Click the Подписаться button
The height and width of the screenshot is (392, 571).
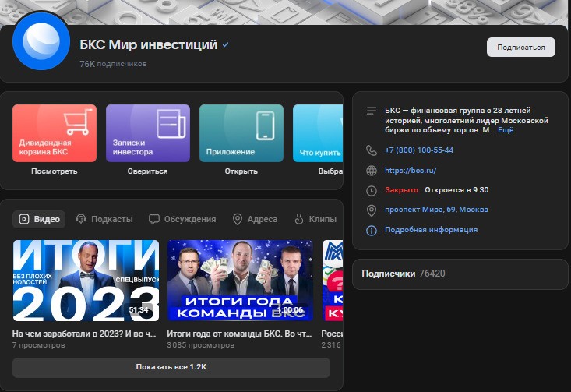click(520, 47)
